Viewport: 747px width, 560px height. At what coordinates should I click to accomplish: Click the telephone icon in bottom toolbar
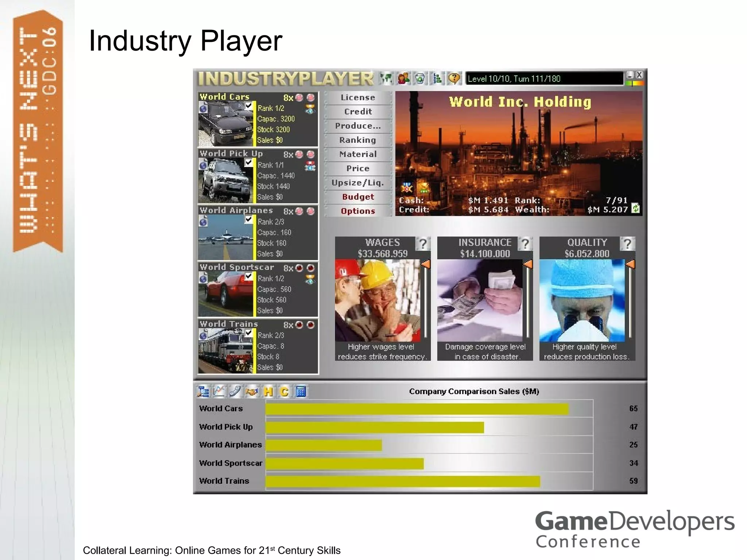coord(235,391)
